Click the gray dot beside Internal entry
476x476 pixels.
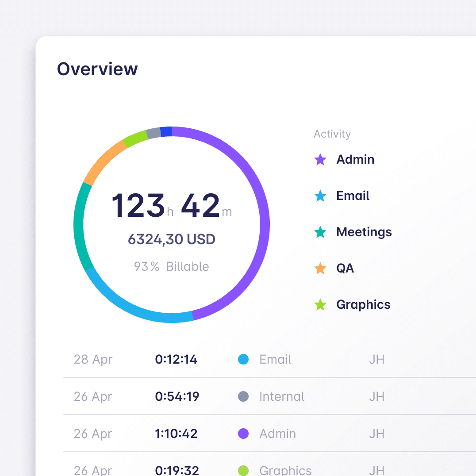pos(243,396)
